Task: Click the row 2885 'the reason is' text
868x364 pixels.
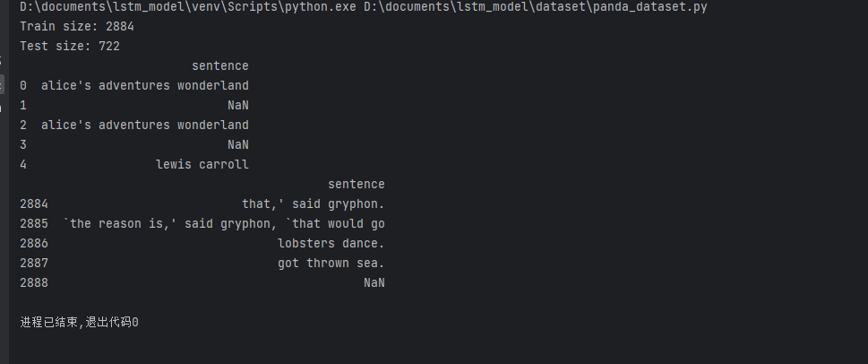Action: coord(224,224)
